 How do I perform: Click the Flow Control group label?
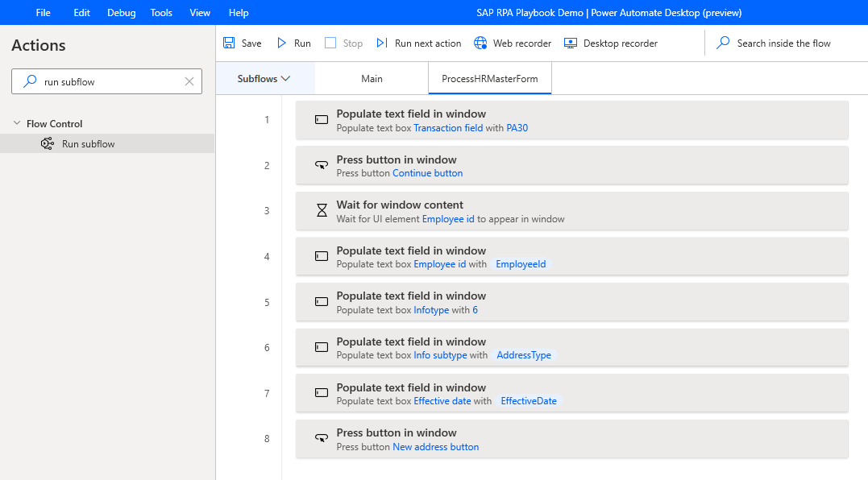coord(54,124)
